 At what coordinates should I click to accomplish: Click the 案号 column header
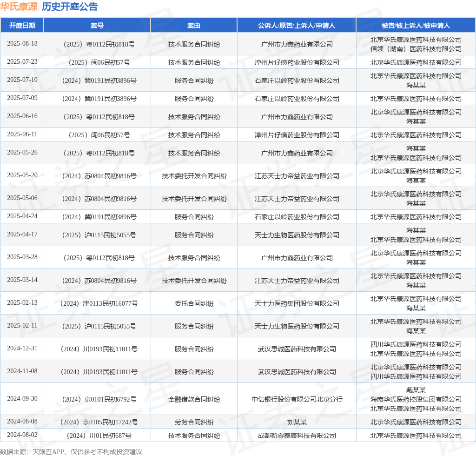97,26
